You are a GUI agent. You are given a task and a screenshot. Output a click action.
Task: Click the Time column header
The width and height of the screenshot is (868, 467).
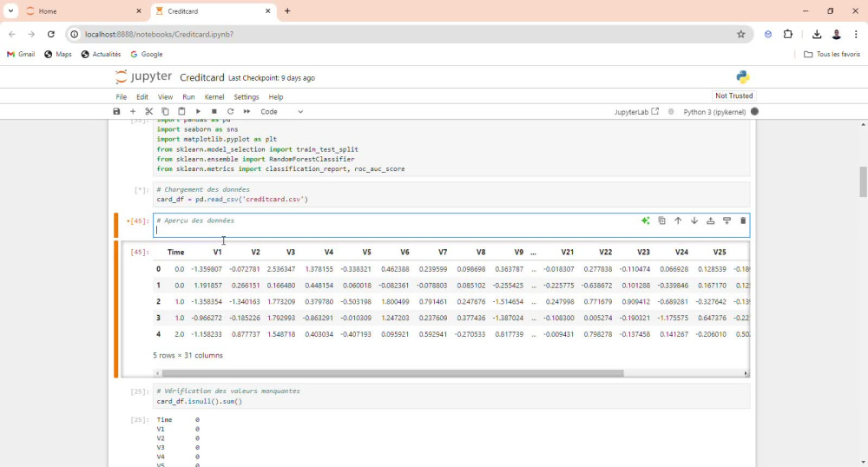pos(175,252)
